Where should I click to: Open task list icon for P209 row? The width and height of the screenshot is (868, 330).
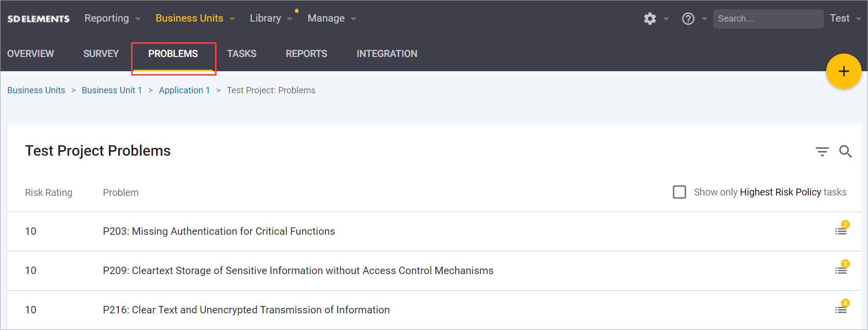point(841,270)
